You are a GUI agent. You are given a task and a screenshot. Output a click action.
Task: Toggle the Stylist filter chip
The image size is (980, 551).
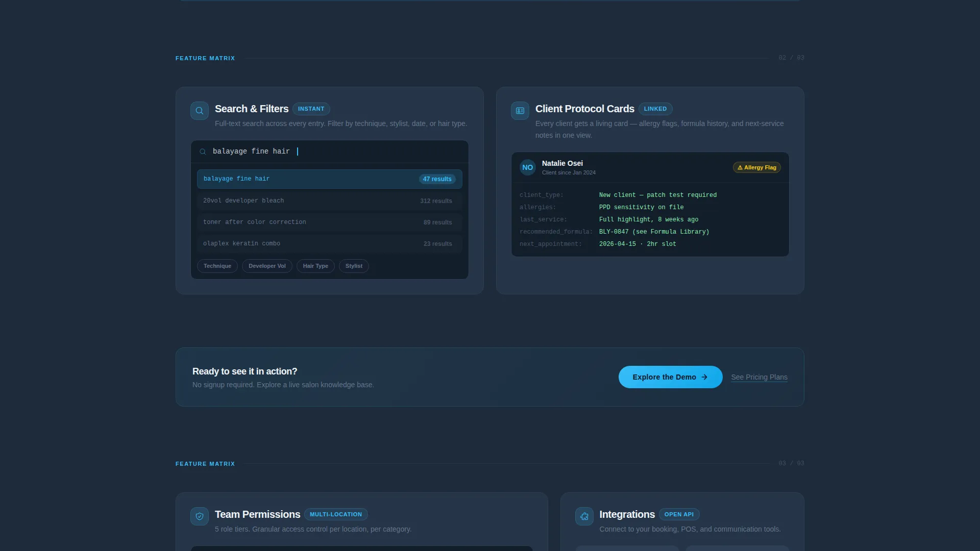click(354, 266)
